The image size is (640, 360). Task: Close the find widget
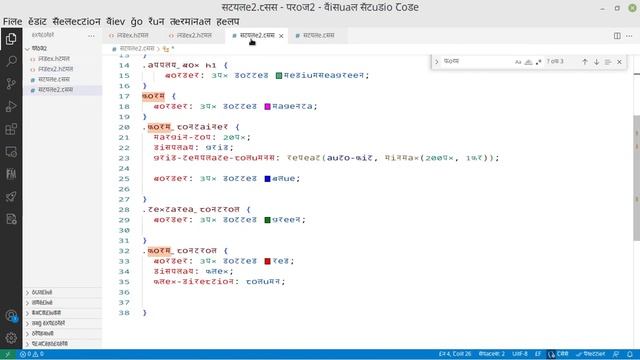click(619, 62)
